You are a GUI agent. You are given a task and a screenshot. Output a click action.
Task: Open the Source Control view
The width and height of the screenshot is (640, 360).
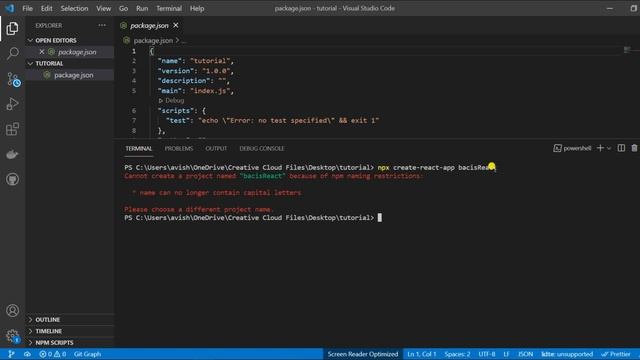(13, 79)
